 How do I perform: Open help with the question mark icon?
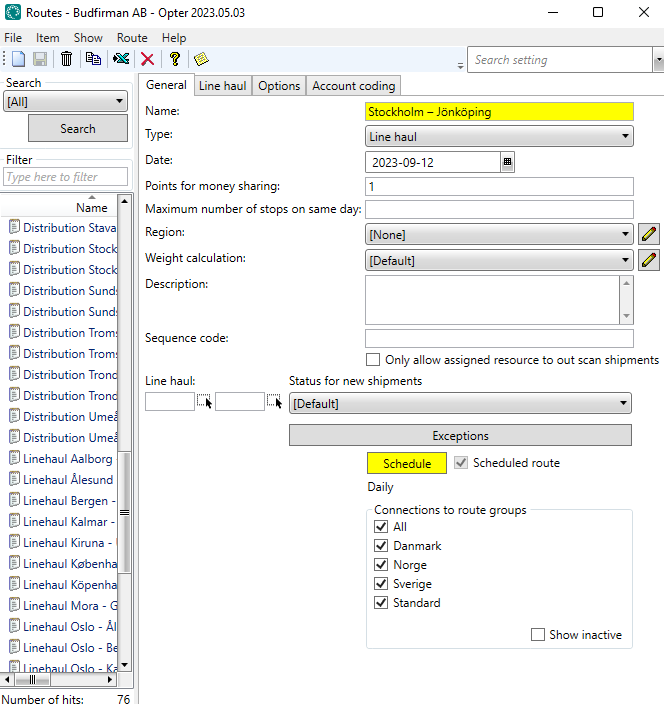click(174, 59)
